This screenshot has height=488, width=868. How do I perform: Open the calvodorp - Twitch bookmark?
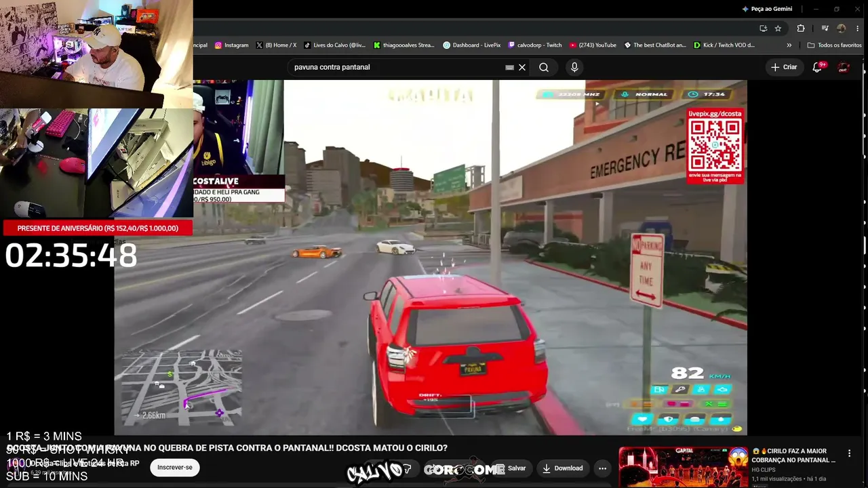(535, 45)
